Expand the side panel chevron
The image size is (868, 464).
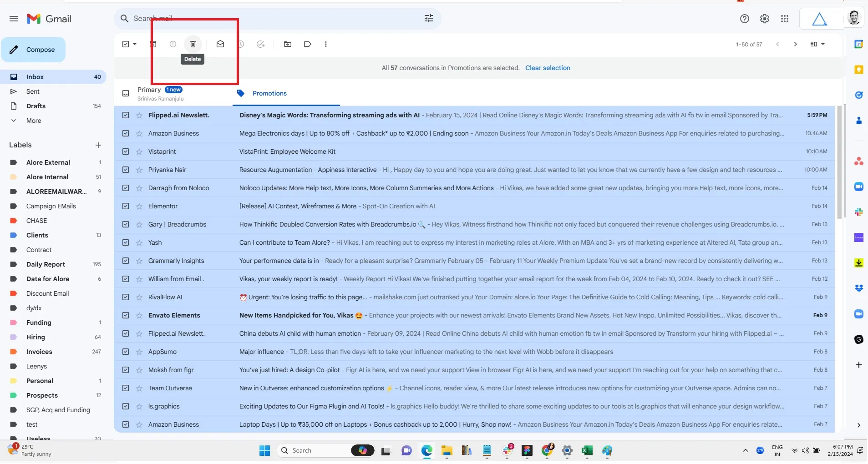(859, 425)
